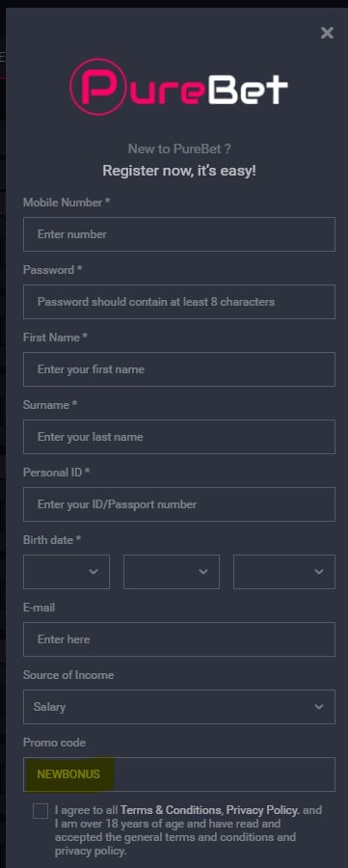Tick the Terms & Conditions agreement checkbox

[40, 811]
